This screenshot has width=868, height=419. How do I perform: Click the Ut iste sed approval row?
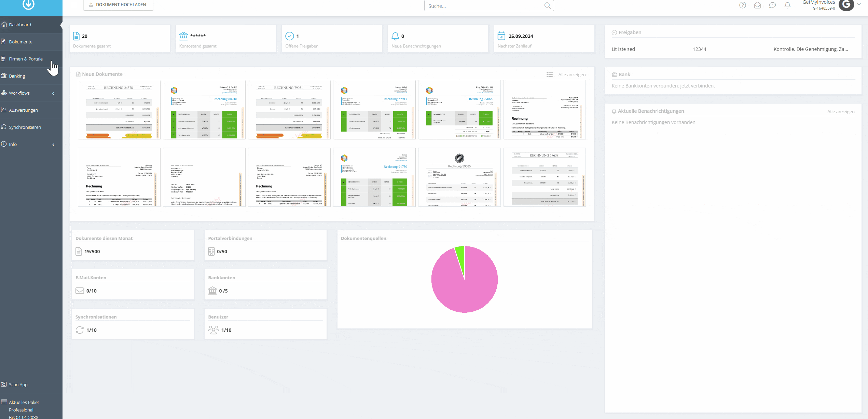(733, 49)
